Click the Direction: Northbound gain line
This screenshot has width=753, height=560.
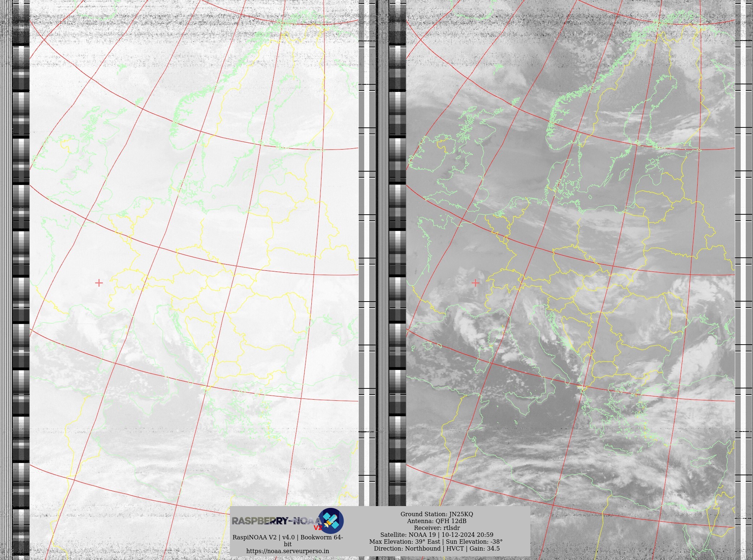(x=437, y=548)
